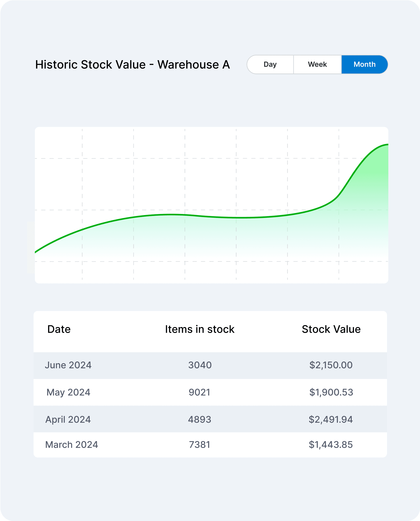Viewport: 420px width, 521px height.
Task: Click the 4893 items in stock value
Action: pyautogui.click(x=200, y=419)
